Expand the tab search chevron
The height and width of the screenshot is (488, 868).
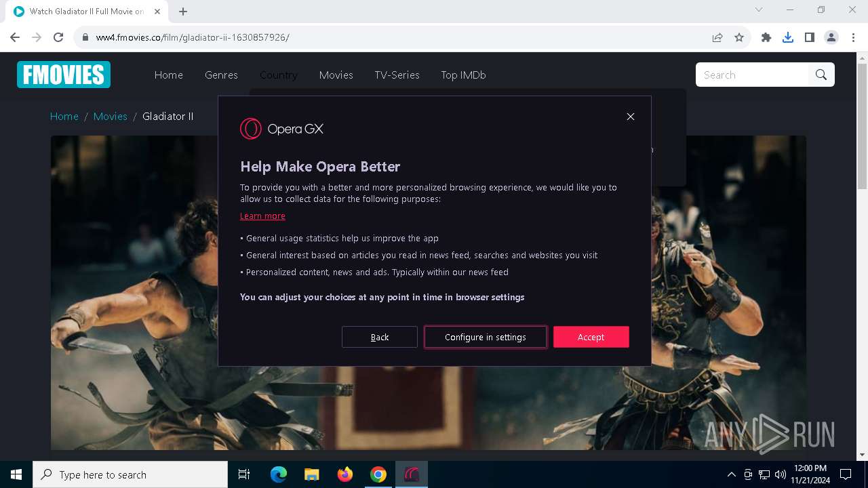(x=759, y=10)
